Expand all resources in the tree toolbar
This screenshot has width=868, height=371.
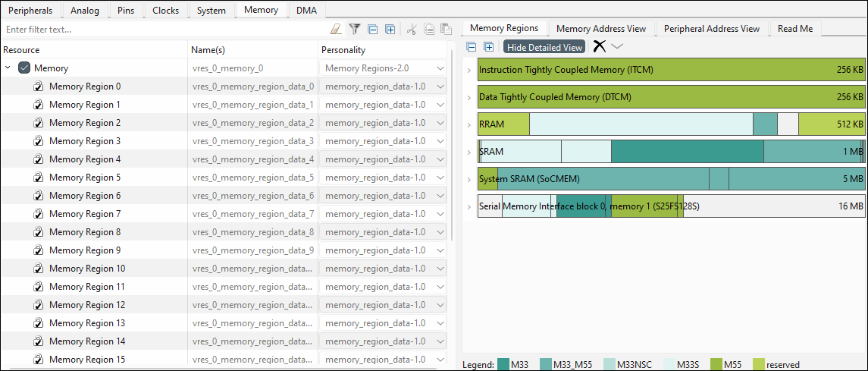(390, 30)
